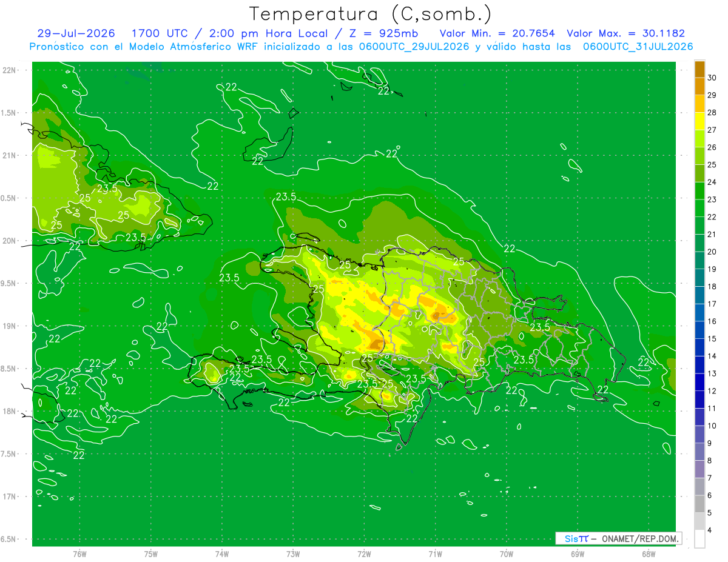728x562 pixels.
Task: Pick the dark blue swatch between 11 and 12
Action: (x=699, y=400)
